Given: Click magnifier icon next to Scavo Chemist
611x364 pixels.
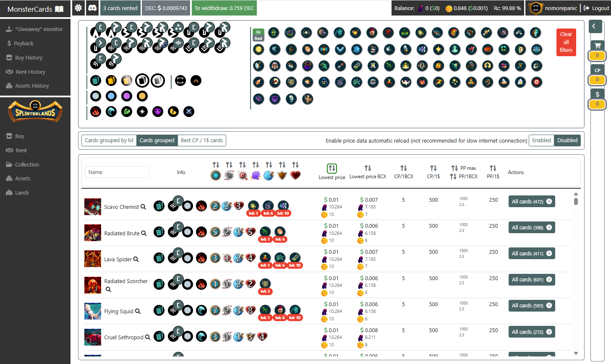Looking at the screenshot, I should point(144,207).
